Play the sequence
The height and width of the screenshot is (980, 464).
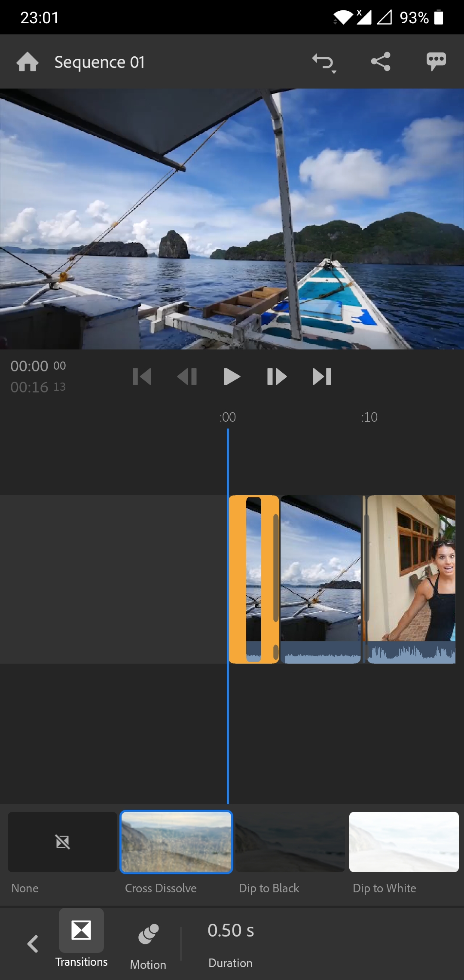tap(232, 377)
